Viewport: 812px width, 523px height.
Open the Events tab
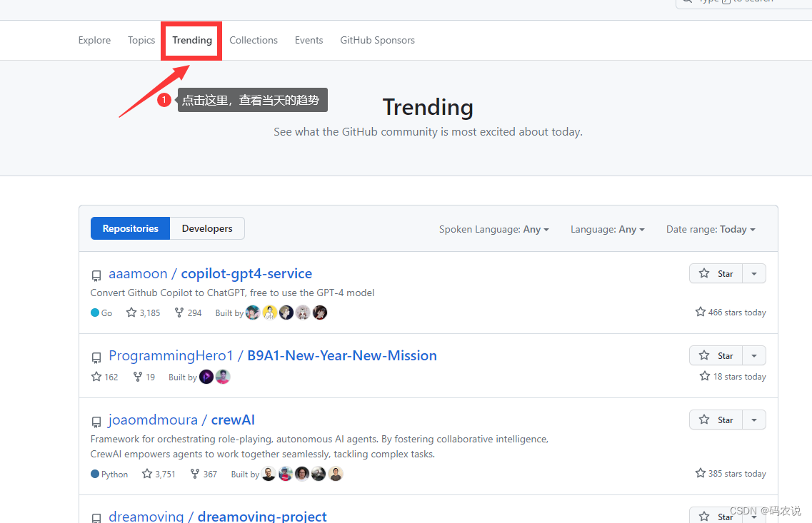[x=309, y=41]
